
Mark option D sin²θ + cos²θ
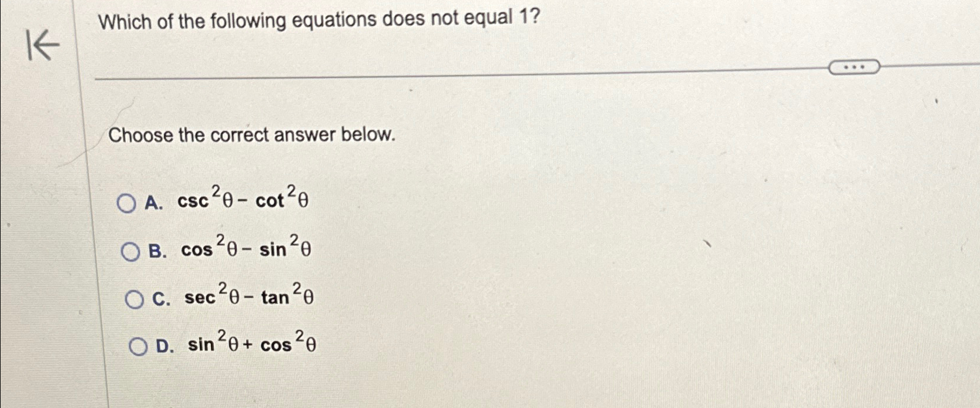click(x=139, y=347)
